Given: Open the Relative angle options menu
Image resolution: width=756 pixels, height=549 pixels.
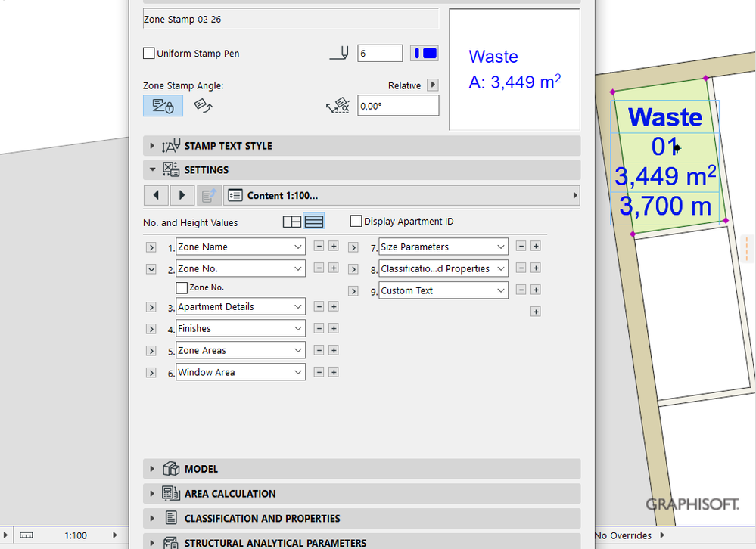Looking at the screenshot, I should (433, 85).
